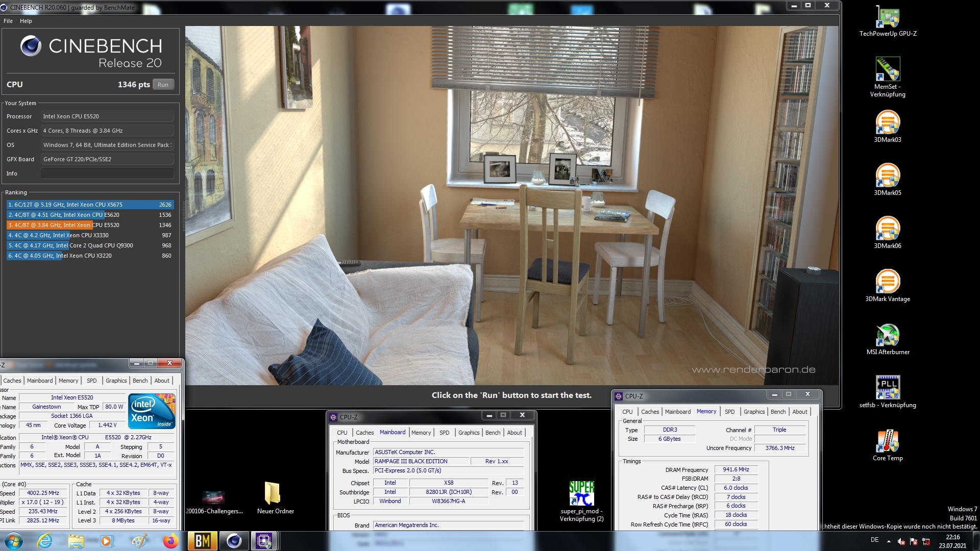Launch the 3DMark06 desktop icon
Image resolution: width=980 pixels, height=551 pixels.
pyautogui.click(x=888, y=233)
